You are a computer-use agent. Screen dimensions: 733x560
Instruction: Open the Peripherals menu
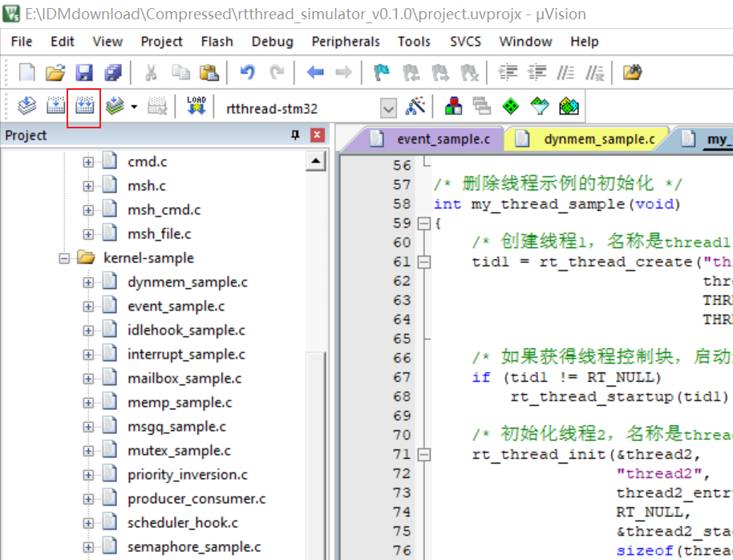tap(346, 42)
